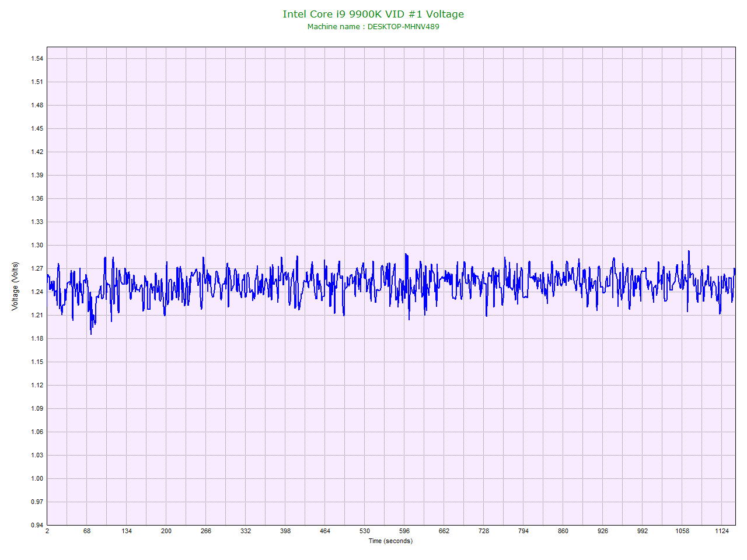The width and height of the screenshot is (747, 560).
Task: Click the 1.48 y-axis tick label
Action: [x=37, y=105]
